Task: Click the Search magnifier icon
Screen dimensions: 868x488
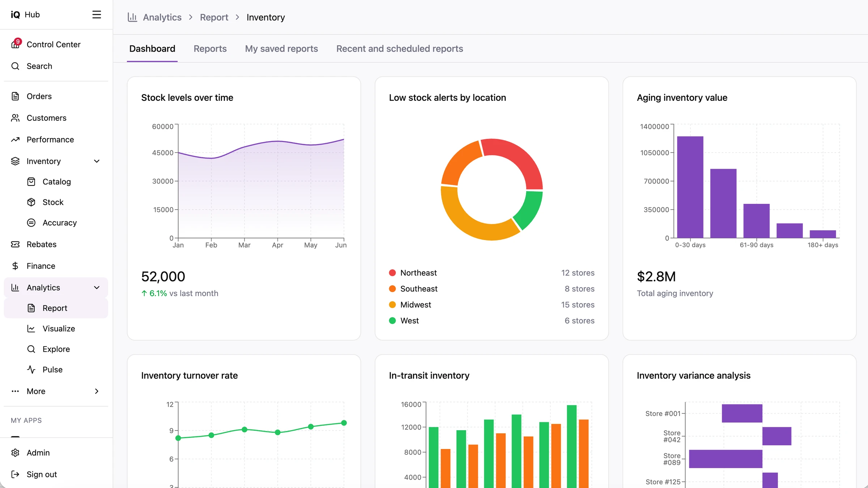Action: [x=15, y=66]
